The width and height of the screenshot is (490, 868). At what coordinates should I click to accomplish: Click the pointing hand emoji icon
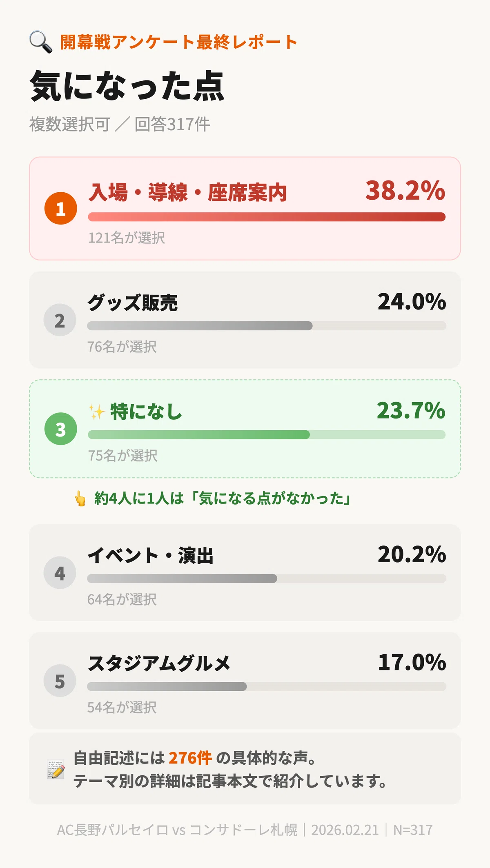click(x=80, y=499)
